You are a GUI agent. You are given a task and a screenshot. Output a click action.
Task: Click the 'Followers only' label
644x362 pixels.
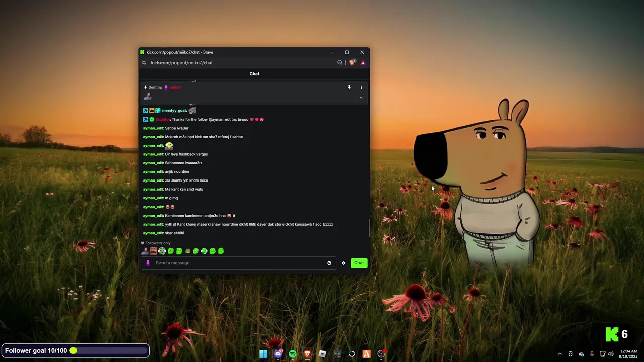click(158, 243)
